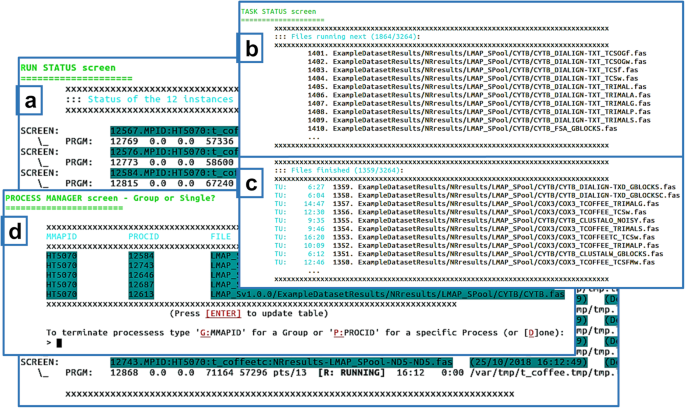Screen dimensions: 685x408
Task: Select row 1410 CYTB_FSA_GBLOCKS.fas
Action: point(462,128)
